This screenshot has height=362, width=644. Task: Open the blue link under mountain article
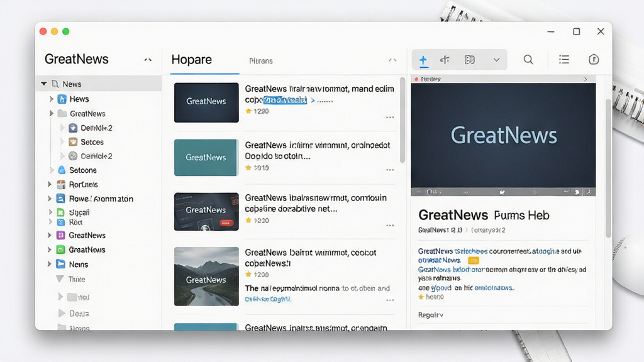click(x=268, y=299)
